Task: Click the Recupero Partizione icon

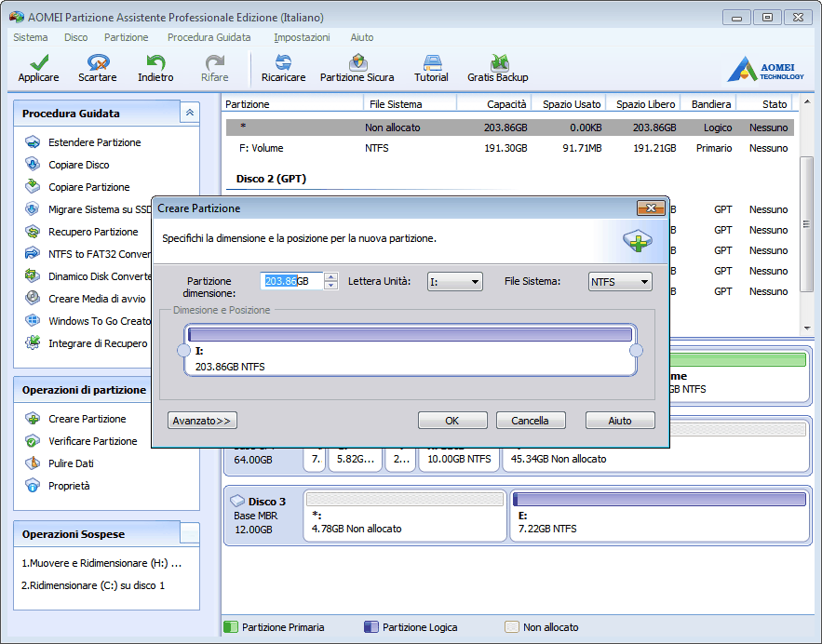Action: pos(33,231)
